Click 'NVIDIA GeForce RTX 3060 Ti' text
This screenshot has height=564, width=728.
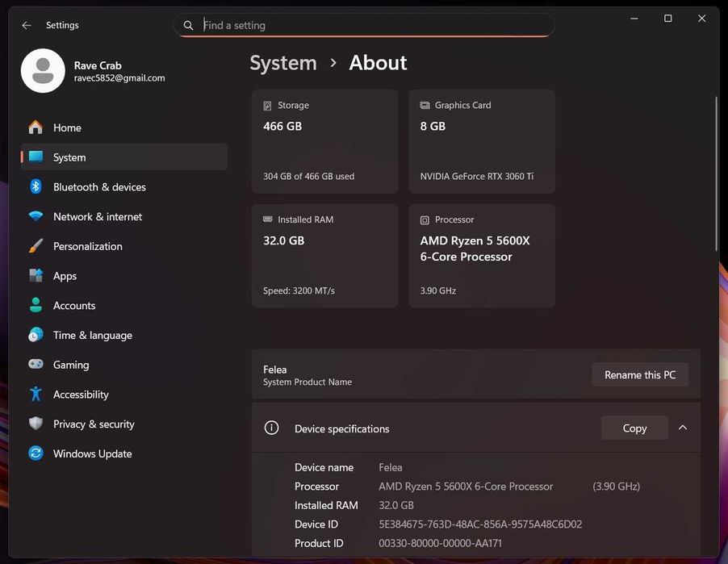477,177
